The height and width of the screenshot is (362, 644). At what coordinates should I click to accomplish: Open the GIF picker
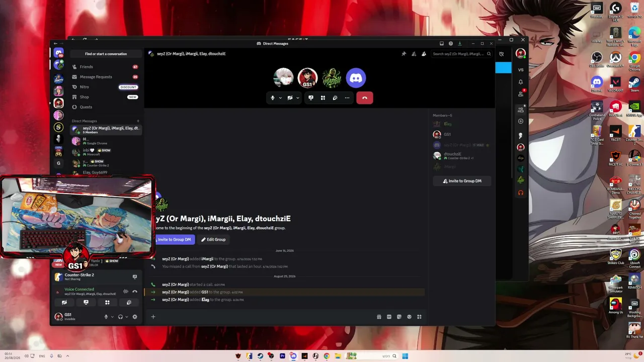pyautogui.click(x=389, y=317)
